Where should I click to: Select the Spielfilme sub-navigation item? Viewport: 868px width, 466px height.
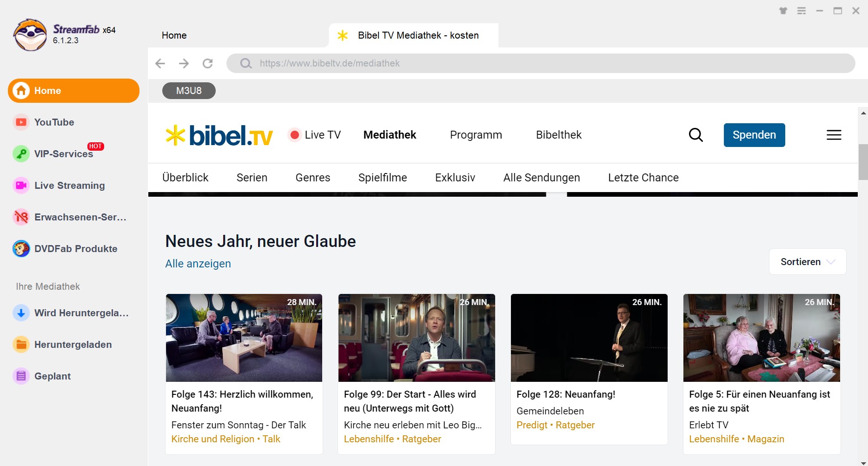point(383,178)
